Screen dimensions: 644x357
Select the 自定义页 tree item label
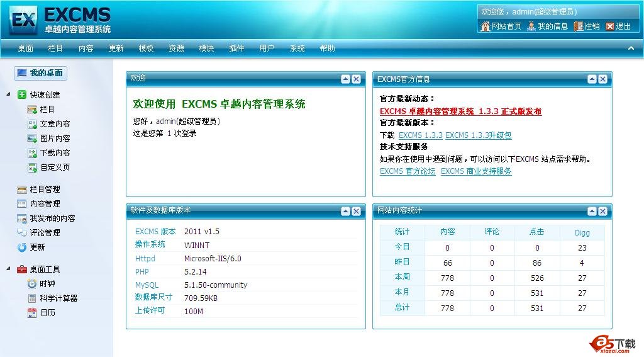tap(55, 167)
